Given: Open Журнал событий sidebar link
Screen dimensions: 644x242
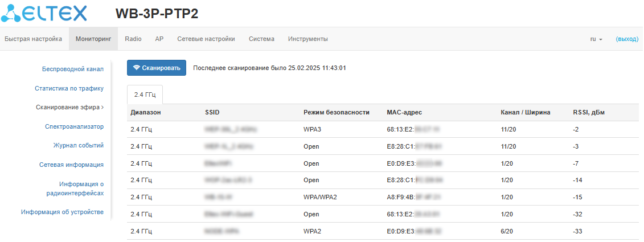Looking at the screenshot, I should coord(78,145).
